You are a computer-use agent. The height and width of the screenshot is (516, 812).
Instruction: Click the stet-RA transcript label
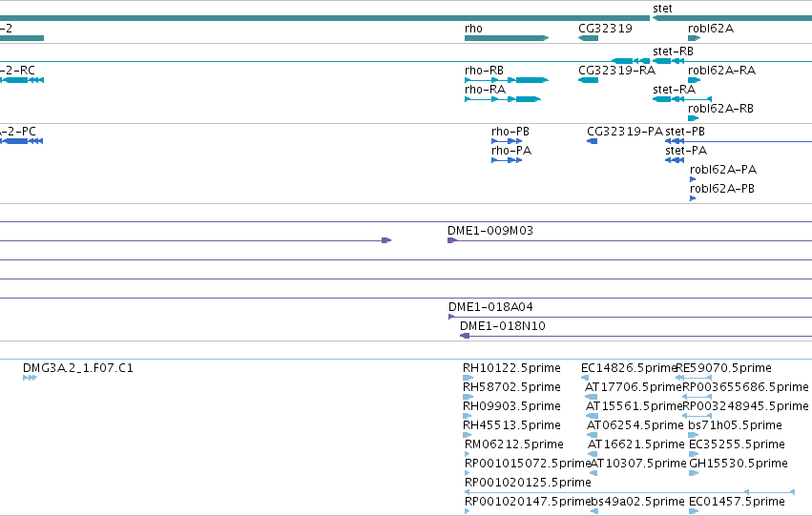point(675,90)
